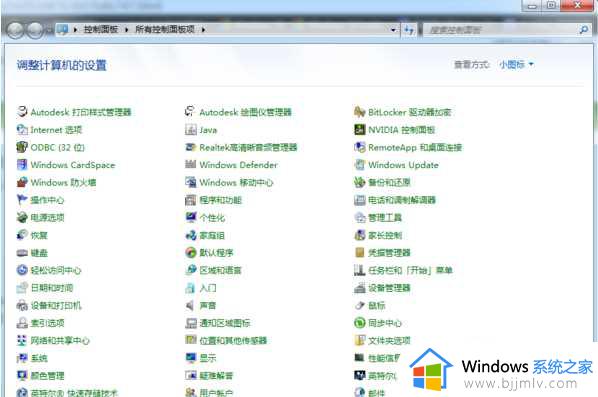Click the 区域和语言 link
This screenshot has height=397, width=598.
pyautogui.click(x=220, y=270)
